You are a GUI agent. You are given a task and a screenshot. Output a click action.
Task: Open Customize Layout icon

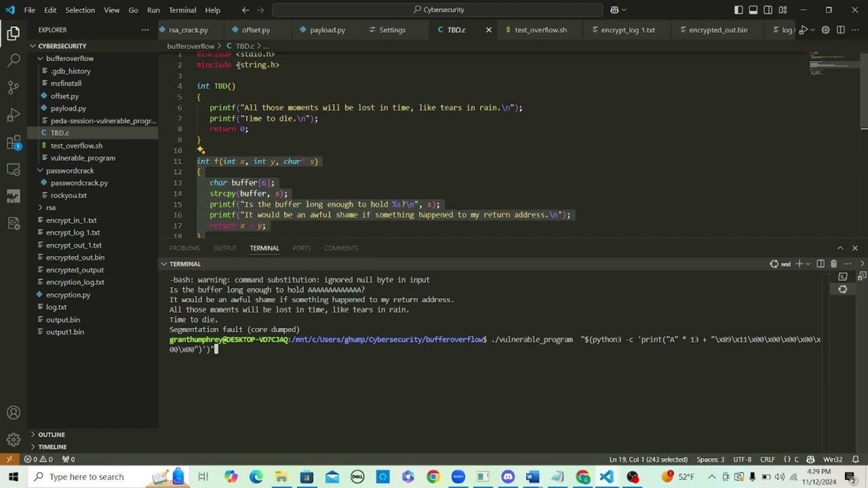[783, 10]
